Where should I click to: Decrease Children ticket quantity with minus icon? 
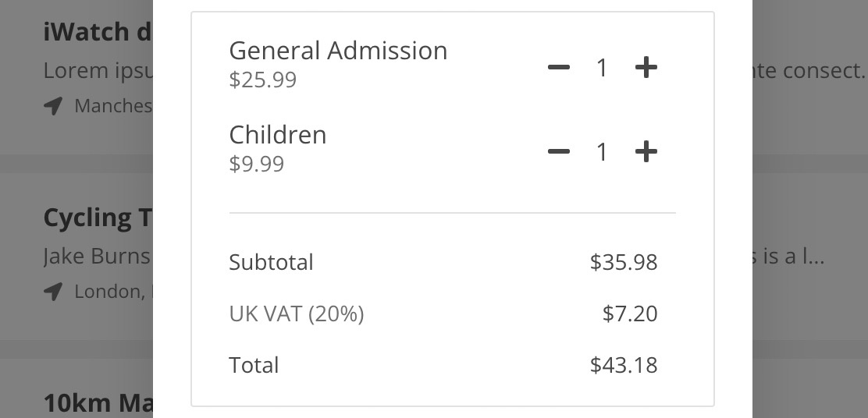[x=559, y=151]
